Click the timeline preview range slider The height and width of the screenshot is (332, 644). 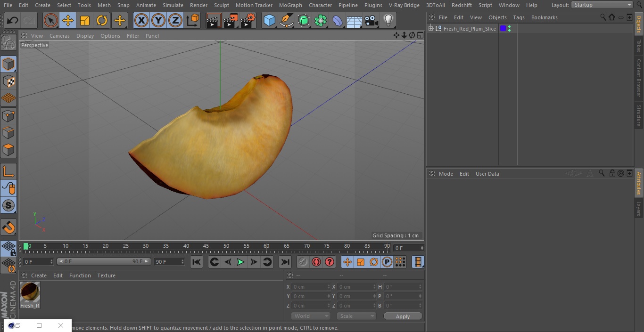tap(104, 261)
